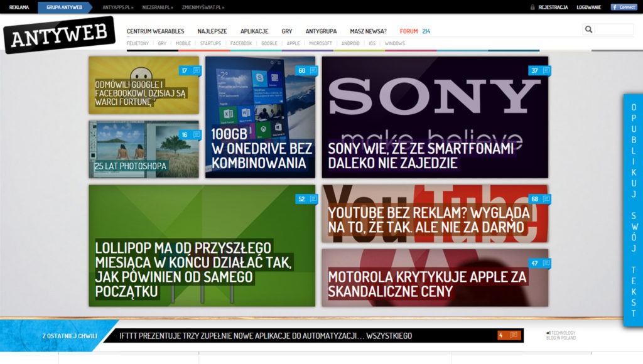Select Felietony subcategory
643x364 pixels.
(x=138, y=43)
